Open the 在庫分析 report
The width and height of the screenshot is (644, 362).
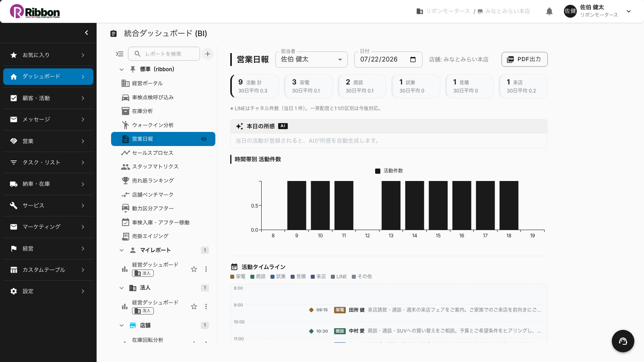[x=163, y=111]
